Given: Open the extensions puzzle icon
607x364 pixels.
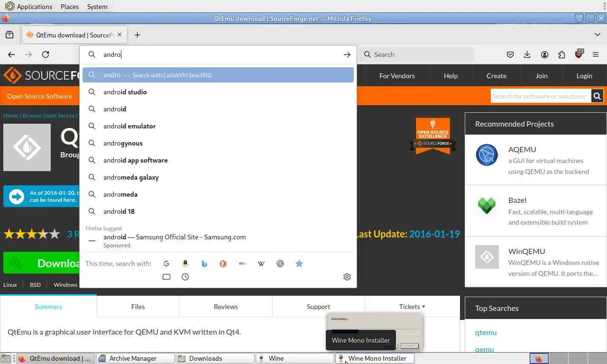Looking at the screenshot, I should 561,55.
